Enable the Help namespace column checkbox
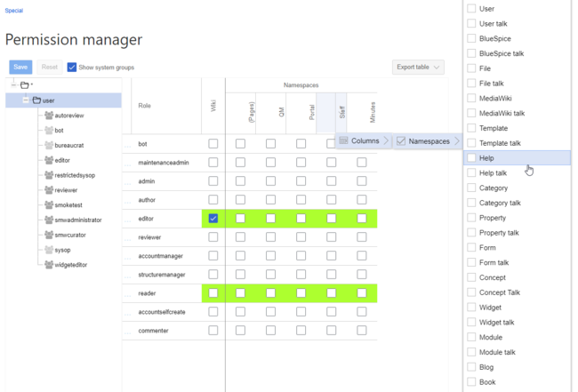Viewport: 578px width, 392px height. pyautogui.click(x=472, y=158)
